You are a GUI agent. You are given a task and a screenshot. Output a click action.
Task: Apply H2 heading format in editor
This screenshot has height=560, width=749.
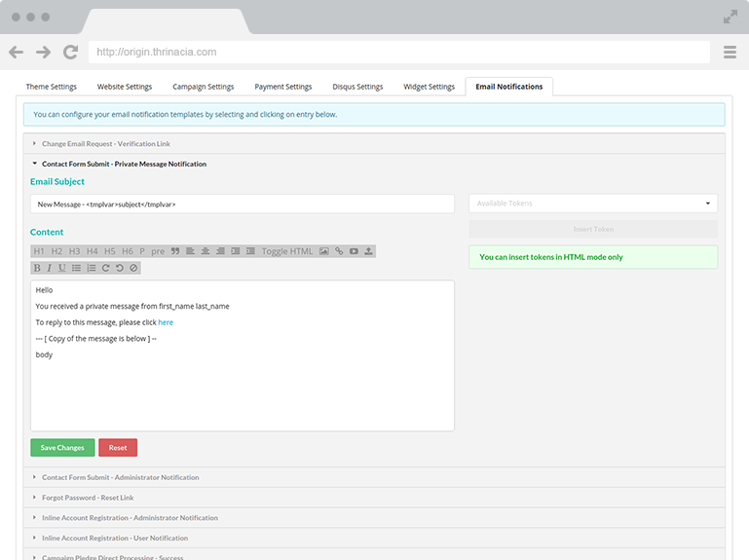click(56, 251)
